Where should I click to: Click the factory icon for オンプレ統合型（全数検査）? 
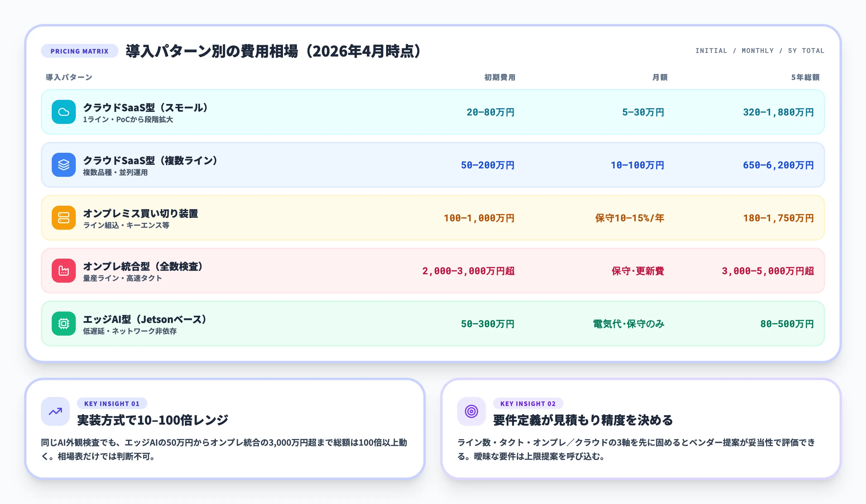[63, 271]
